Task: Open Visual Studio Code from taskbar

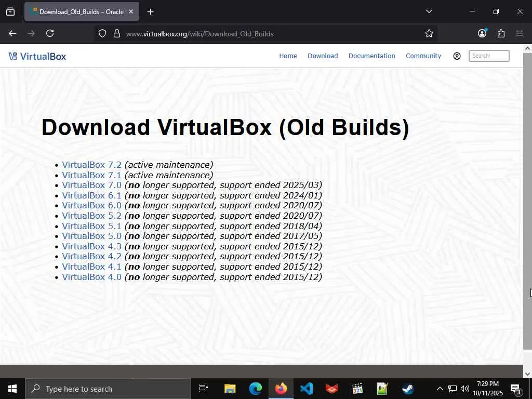Action: click(307, 389)
